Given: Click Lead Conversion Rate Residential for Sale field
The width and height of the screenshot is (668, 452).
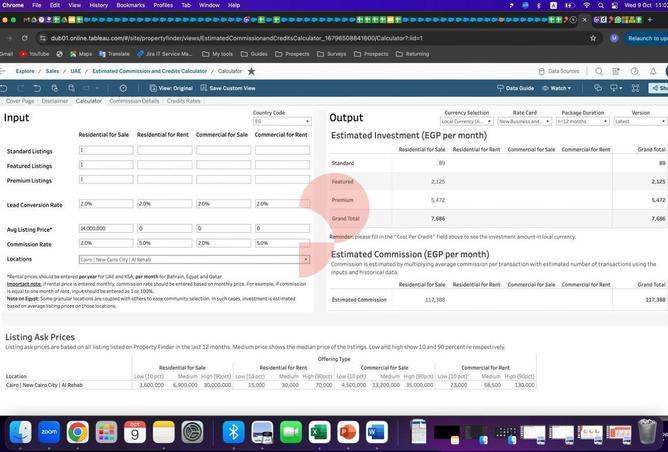Looking at the screenshot, I should [106, 204].
